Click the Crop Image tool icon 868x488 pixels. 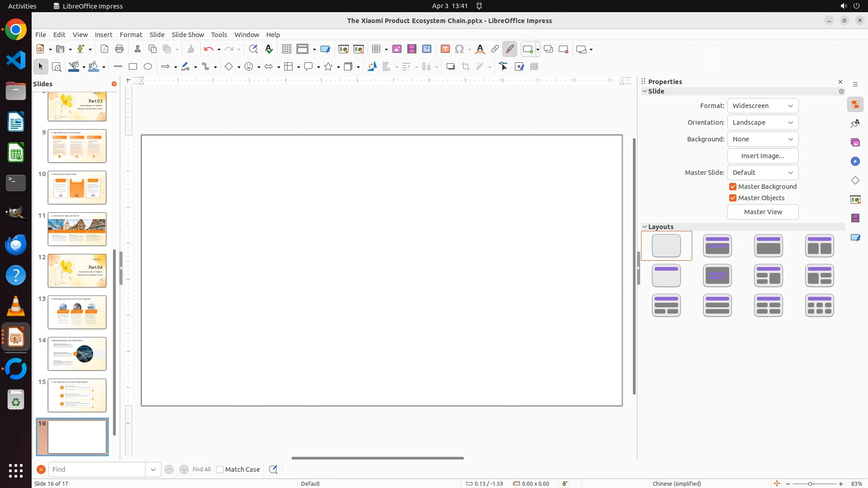[x=466, y=66]
